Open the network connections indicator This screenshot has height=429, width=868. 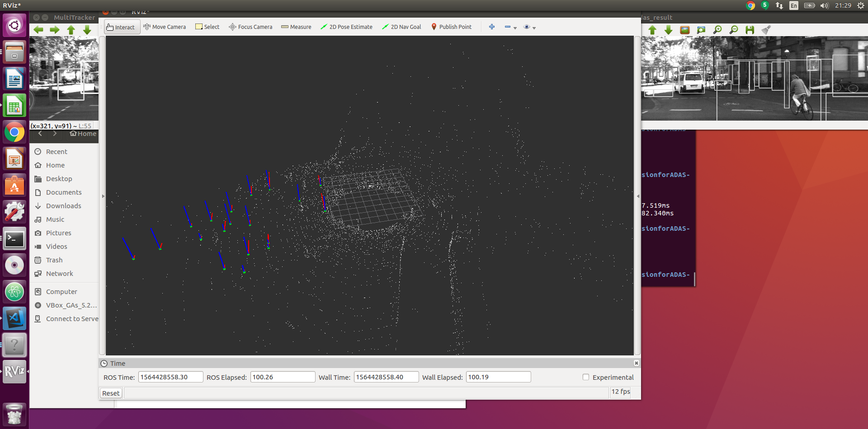click(x=779, y=5)
